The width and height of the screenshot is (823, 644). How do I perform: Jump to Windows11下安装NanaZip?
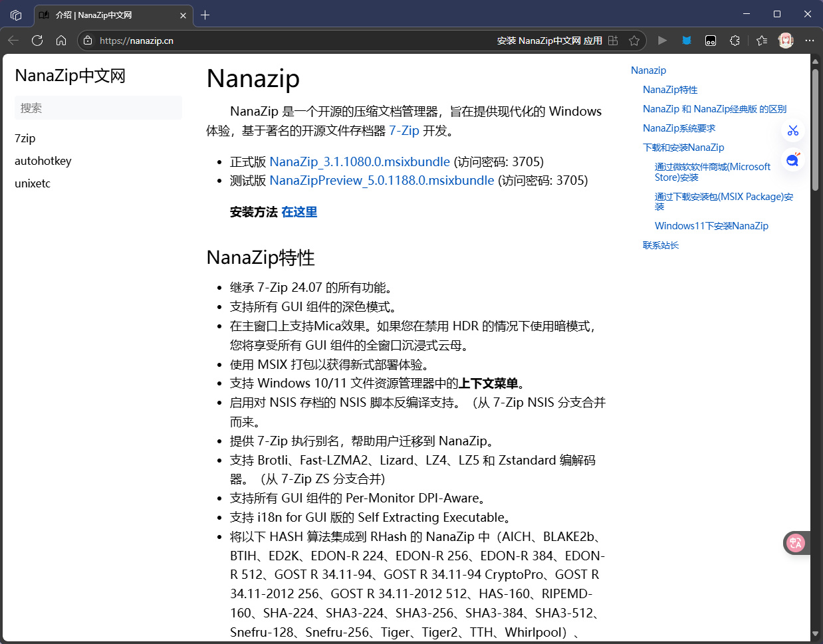tap(711, 226)
